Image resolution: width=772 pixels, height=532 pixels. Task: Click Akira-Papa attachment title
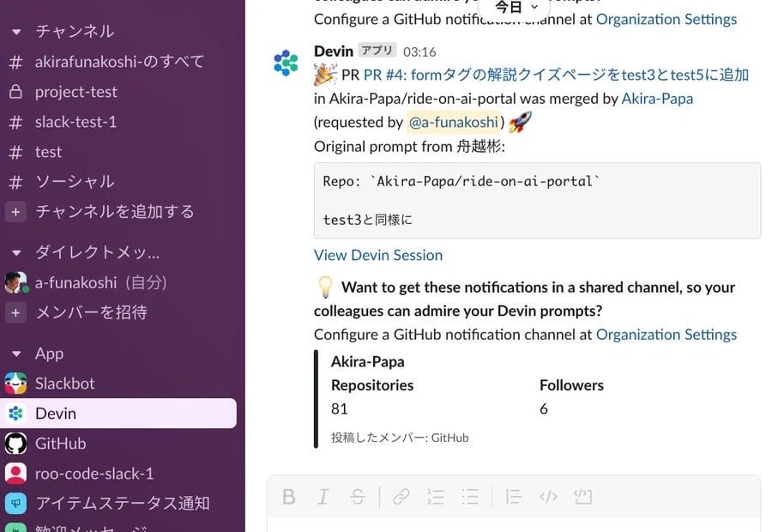click(367, 361)
